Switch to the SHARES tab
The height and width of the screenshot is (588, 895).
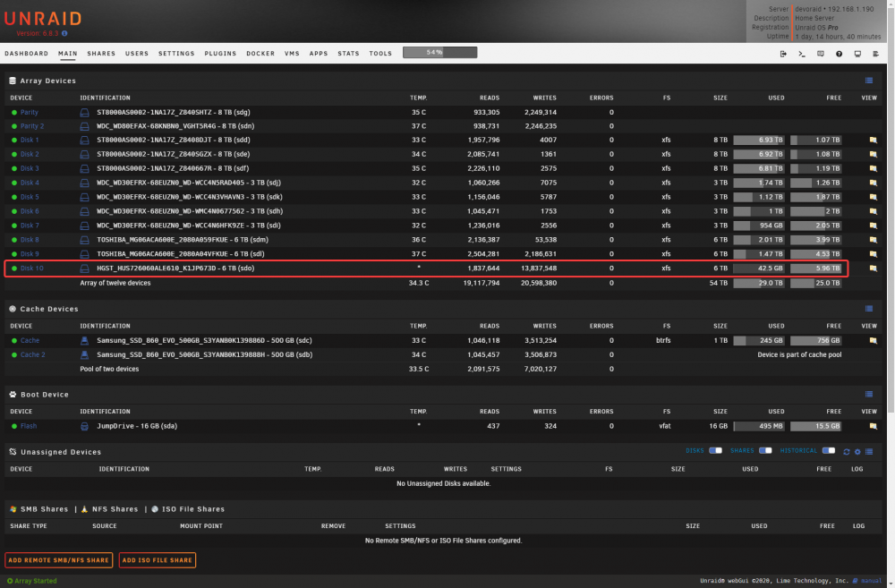pos(101,53)
